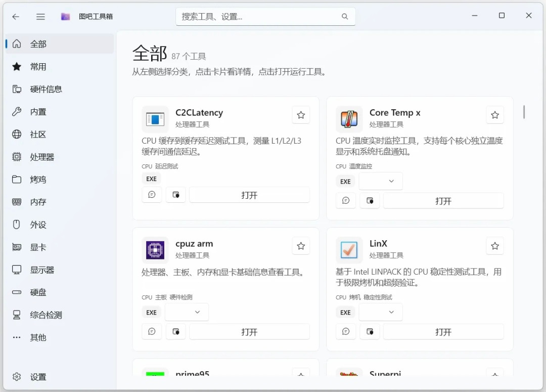Click the search magnifier icon
546x392 pixels.
pyautogui.click(x=344, y=16)
